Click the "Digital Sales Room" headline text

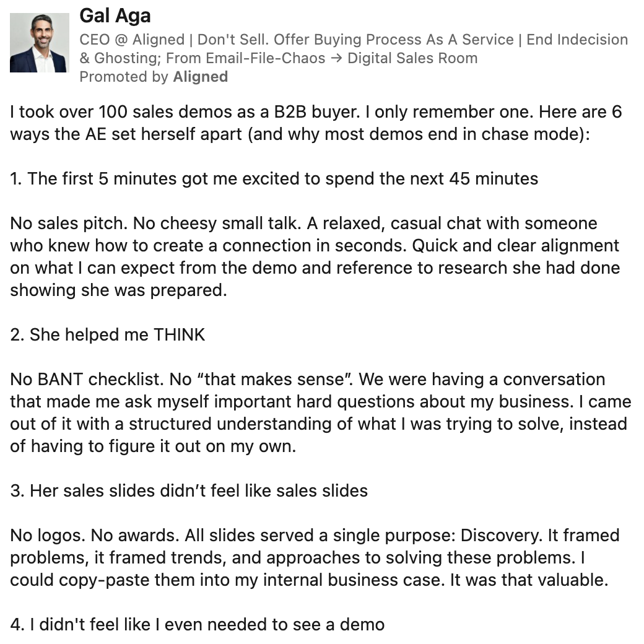pyautogui.click(x=412, y=58)
